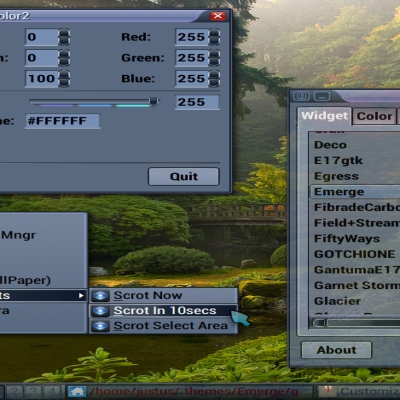The height and width of the screenshot is (400, 400).
Task: Click the home icon in the bottom panel
Action: (77, 391)
